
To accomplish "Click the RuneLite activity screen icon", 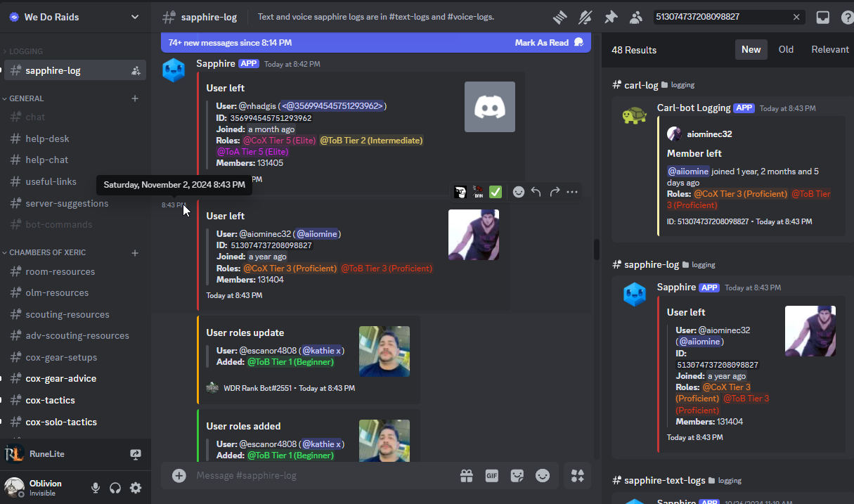I will tap(136, 454).
